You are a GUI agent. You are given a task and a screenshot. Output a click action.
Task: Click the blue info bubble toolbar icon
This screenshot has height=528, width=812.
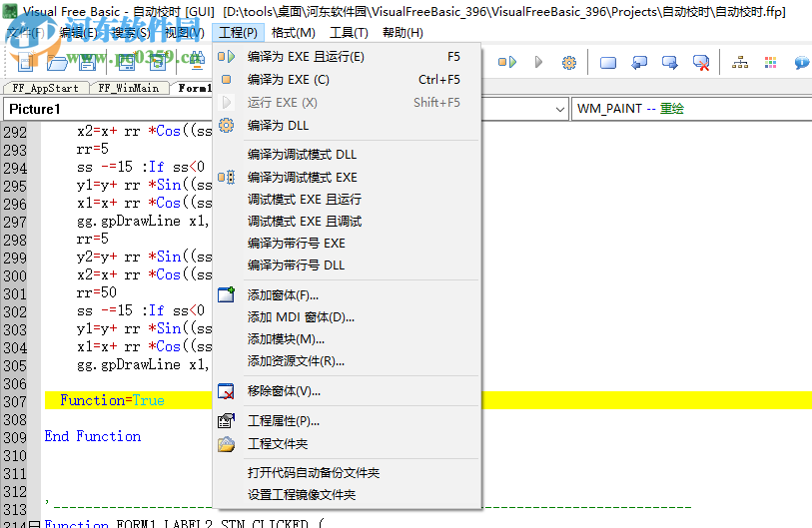point(802,63)
